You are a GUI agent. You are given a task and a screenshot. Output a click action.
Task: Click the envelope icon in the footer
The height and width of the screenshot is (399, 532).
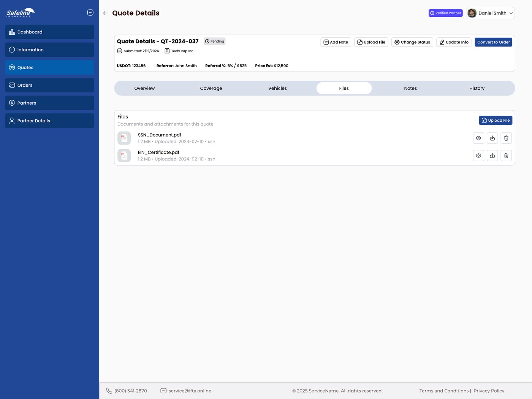(163, 391)
